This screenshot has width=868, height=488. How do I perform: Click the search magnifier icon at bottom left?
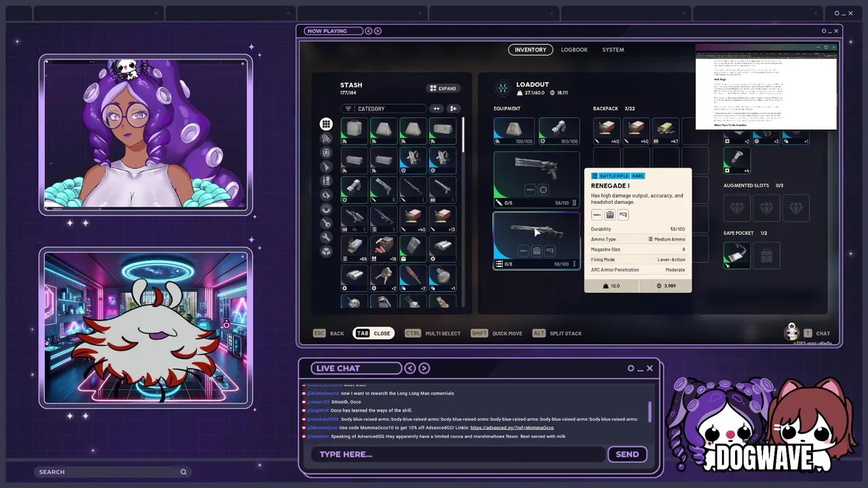(x=183, y=472)
